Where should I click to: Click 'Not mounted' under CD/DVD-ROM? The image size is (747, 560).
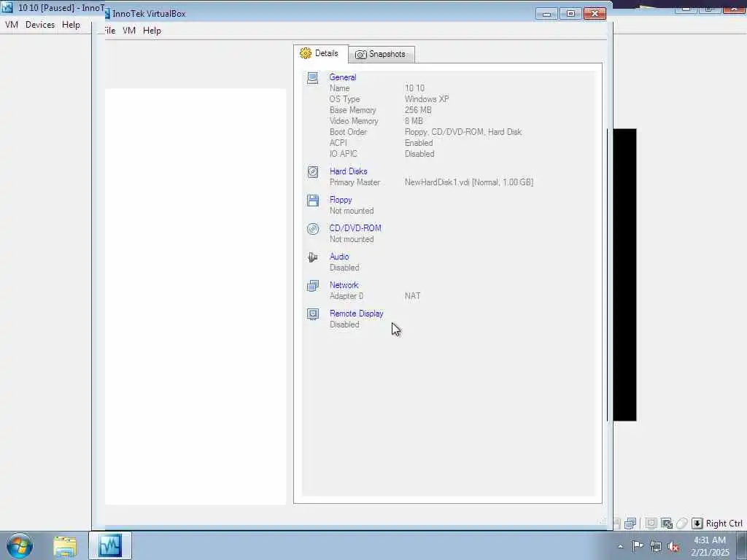[x=352, y=239]
